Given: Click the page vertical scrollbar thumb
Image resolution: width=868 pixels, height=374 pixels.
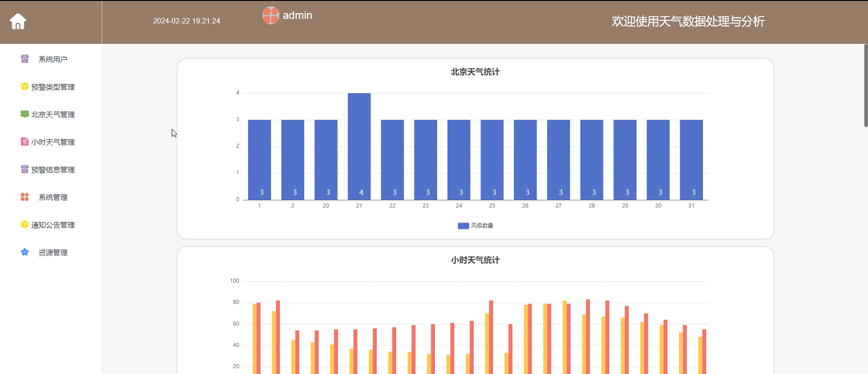Looking at the screenshot, I should pos(866,85).
